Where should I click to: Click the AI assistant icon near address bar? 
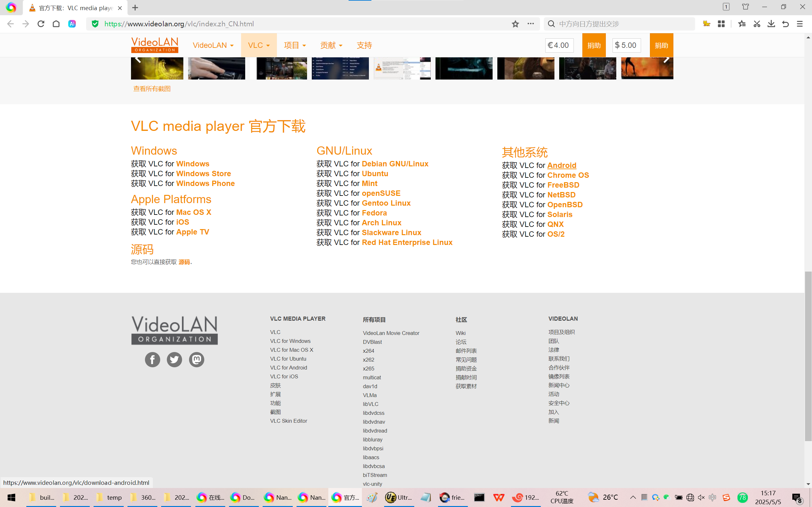[x=72, y=24]
